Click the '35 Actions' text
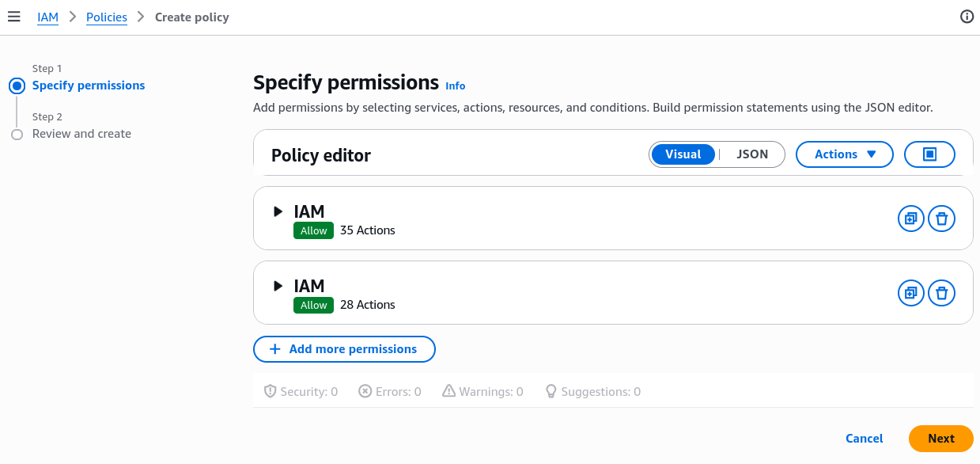The height and width of the screenshot is (464, 980). [368, 230]
